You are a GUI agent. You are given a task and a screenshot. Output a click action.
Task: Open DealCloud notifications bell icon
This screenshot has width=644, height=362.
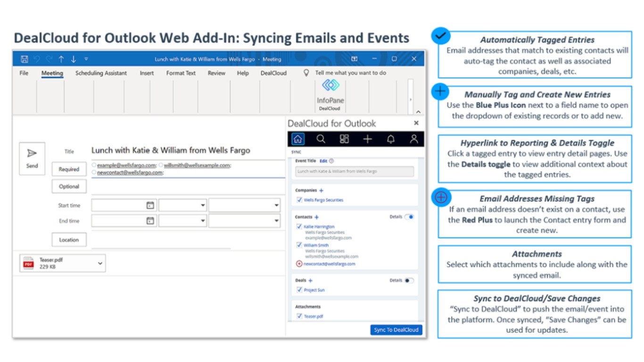click(x=391, y=139)
